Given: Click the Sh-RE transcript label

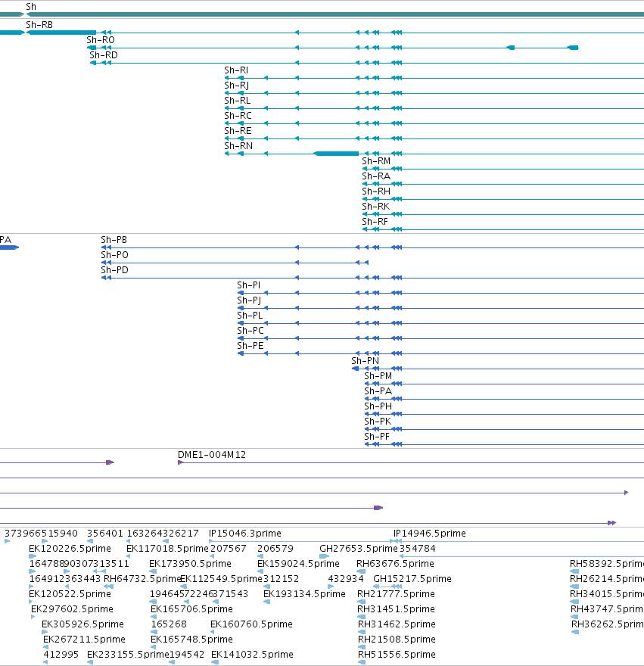Looking at the screenshot, I should tap(238, 131).
